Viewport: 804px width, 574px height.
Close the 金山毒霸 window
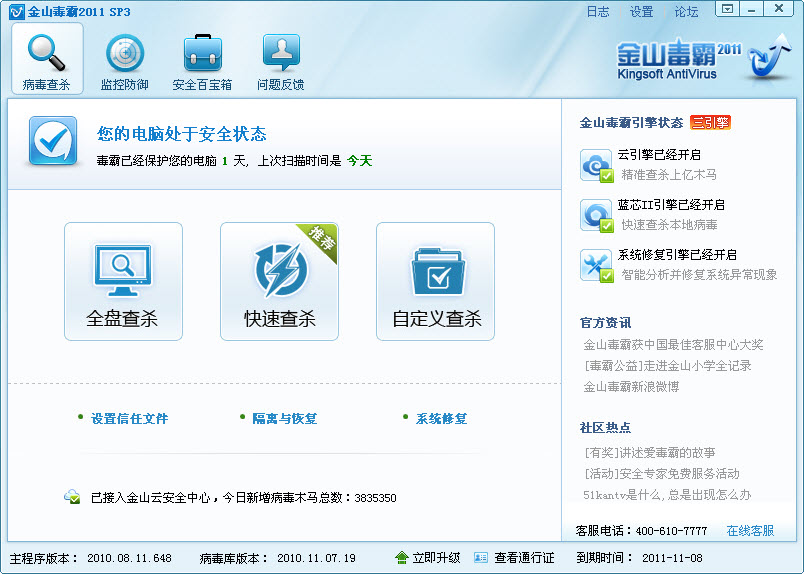click(x=779, y=9)
